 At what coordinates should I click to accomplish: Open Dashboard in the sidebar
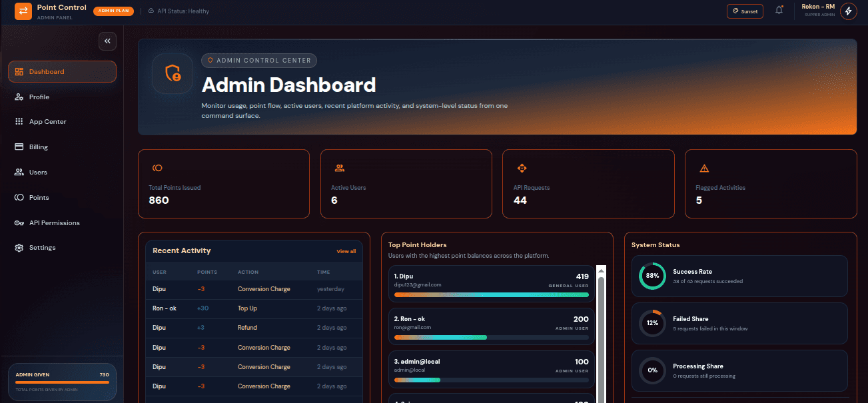tap(62, 72)
